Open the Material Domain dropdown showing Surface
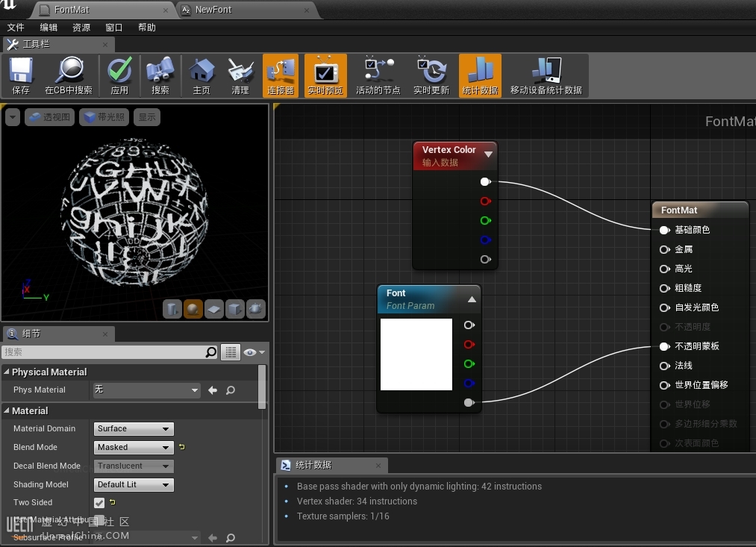Viewport: 756px width, 547px height. tap(134, 428)
